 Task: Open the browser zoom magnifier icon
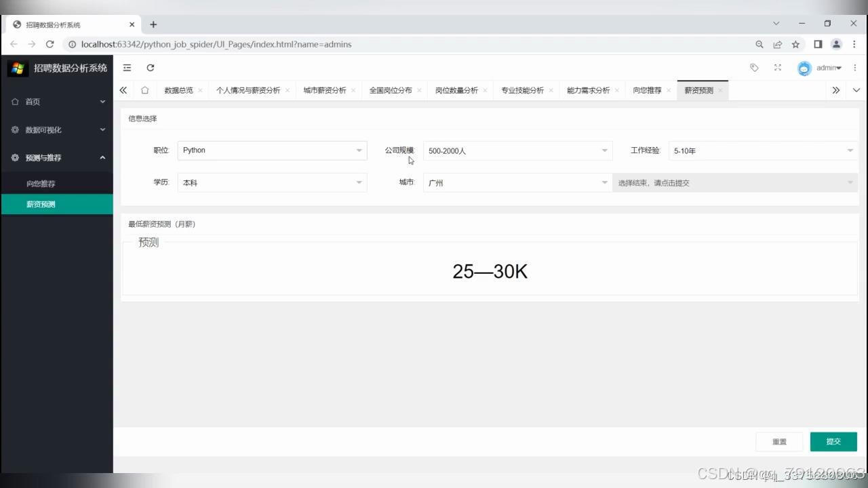coord(759,44)
